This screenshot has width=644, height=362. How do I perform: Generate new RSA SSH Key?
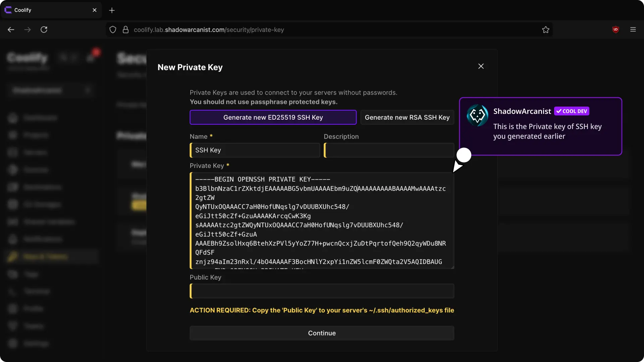(407, 117)
